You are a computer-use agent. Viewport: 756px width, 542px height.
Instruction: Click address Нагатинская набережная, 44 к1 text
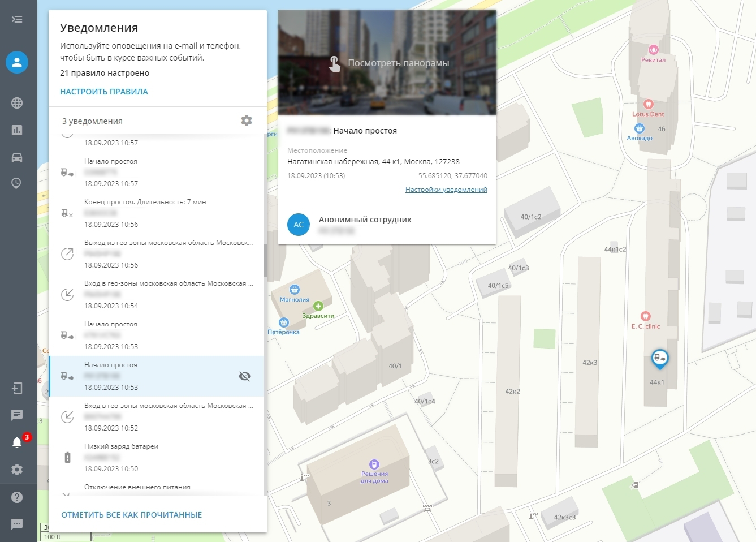[x=373, y=161]
